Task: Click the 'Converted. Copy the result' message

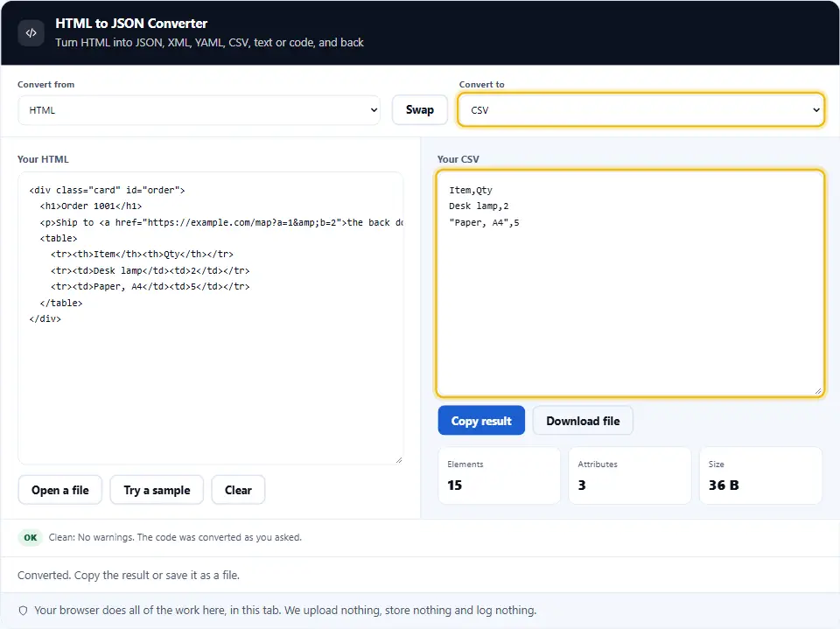Action: pos(129,576)
